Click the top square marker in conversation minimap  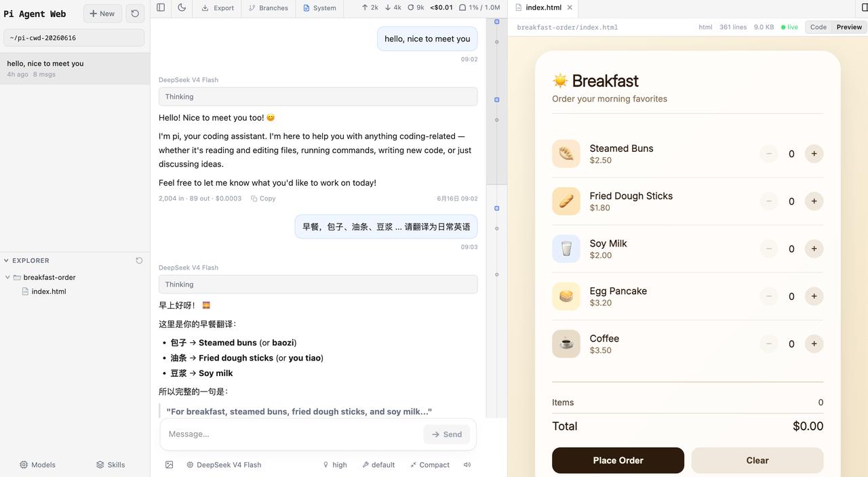[x=496, y=22]
